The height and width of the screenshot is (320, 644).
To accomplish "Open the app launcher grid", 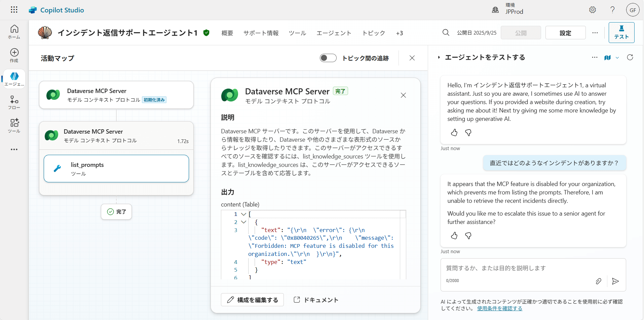I will pos(14,10).
